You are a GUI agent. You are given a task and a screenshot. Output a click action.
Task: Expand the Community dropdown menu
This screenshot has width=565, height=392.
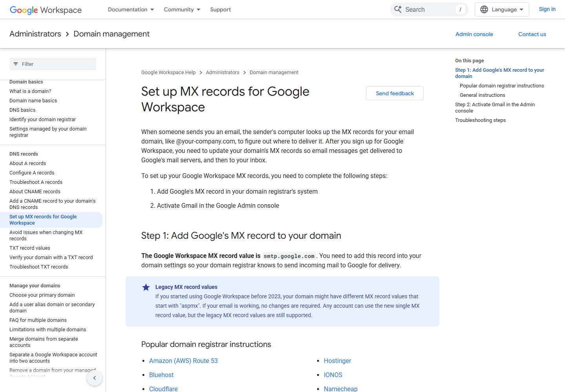[x=182, y=9]
